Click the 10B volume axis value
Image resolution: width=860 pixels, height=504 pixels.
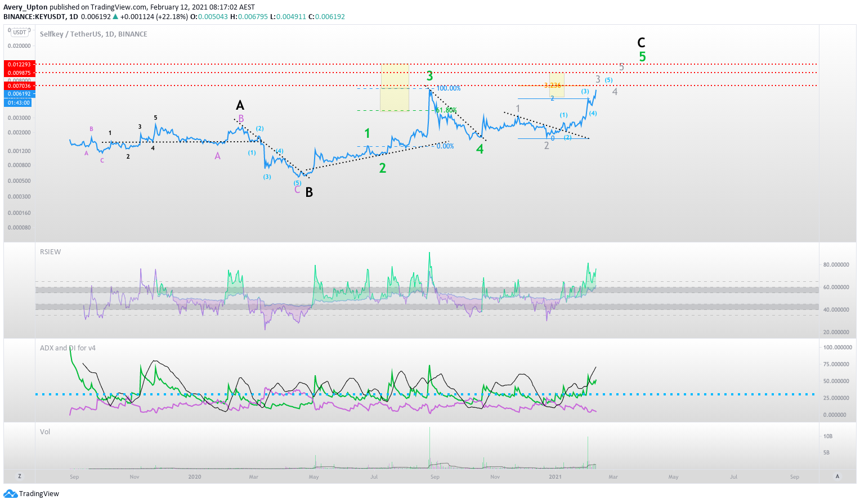pos(827,436)
